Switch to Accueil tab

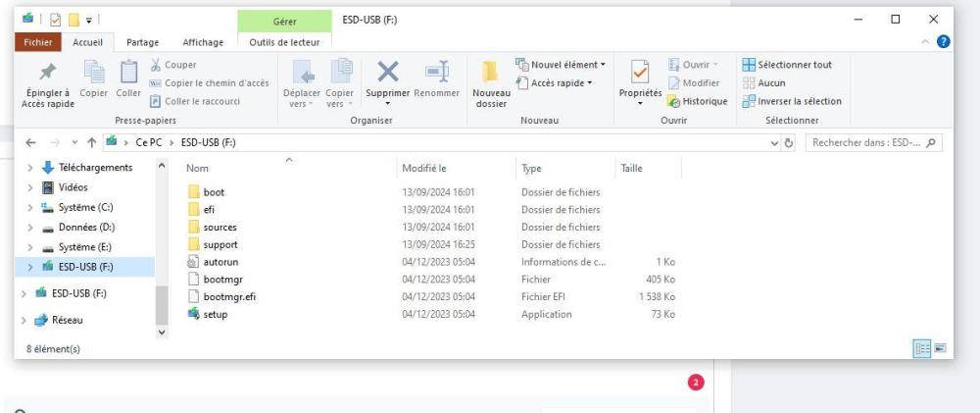coord(88,42)
